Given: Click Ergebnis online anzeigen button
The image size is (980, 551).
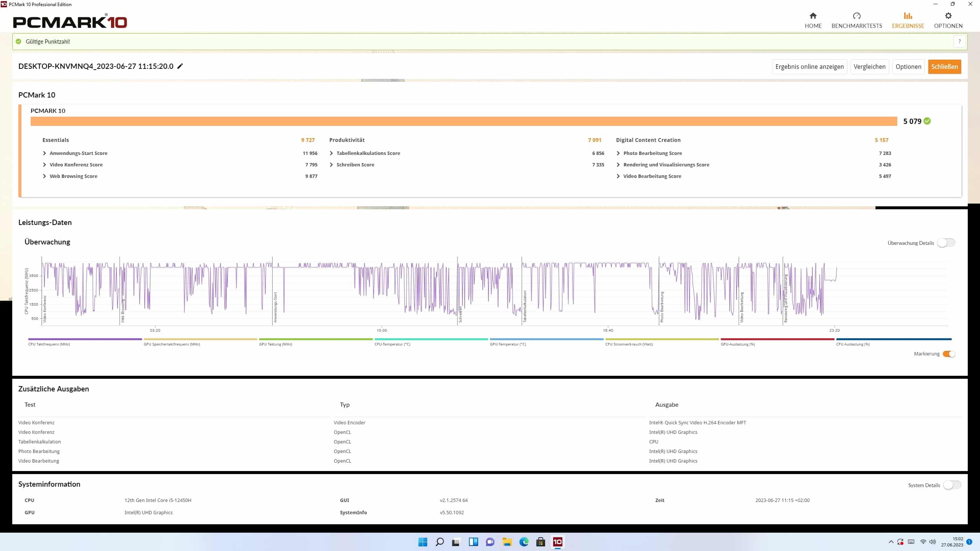Looking at the screenshot, I should point(809,67).
